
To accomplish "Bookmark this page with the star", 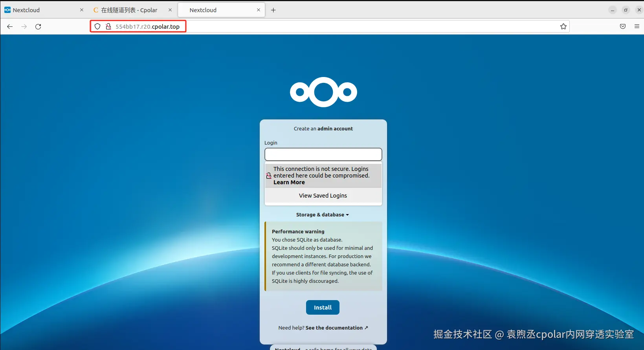I will tap(563, 26).
